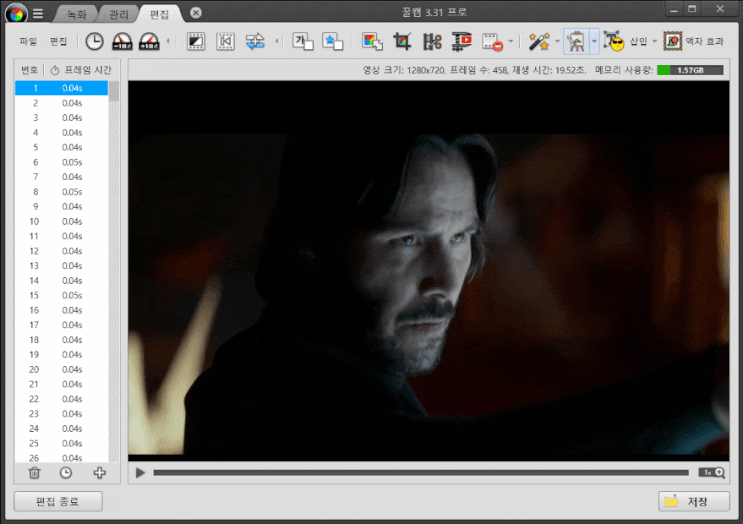Image resolution: width=743 pixels, height=524 pixels.
Task: Add a frame with the plus icon
Action: pos(99,472)
